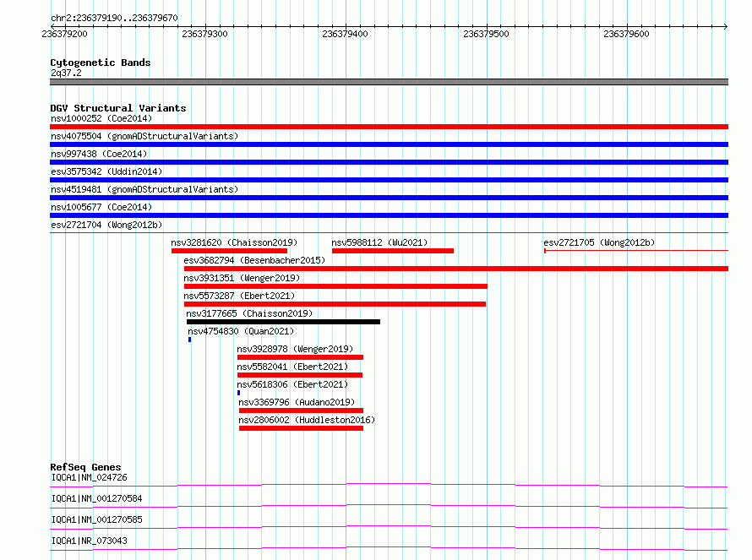
Task: Select the nsv3931351 (Wenger2019) label
Action: [242, 278]
